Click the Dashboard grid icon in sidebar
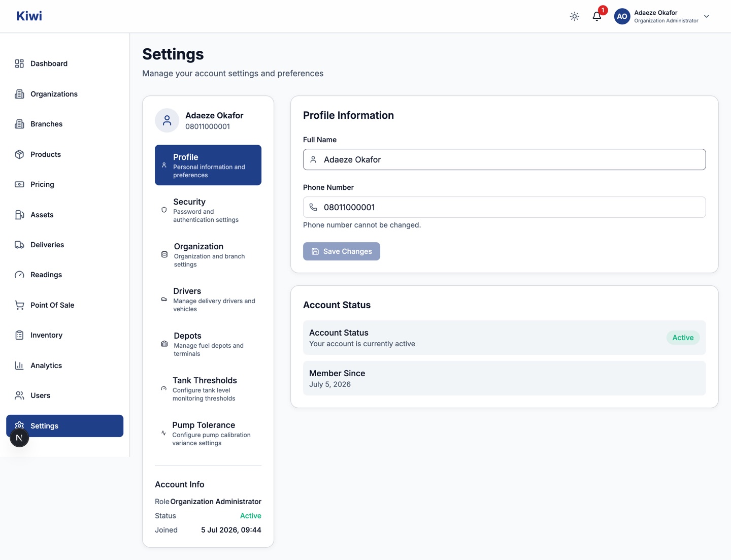Screen dimensions: 731x560 point(19,63)
